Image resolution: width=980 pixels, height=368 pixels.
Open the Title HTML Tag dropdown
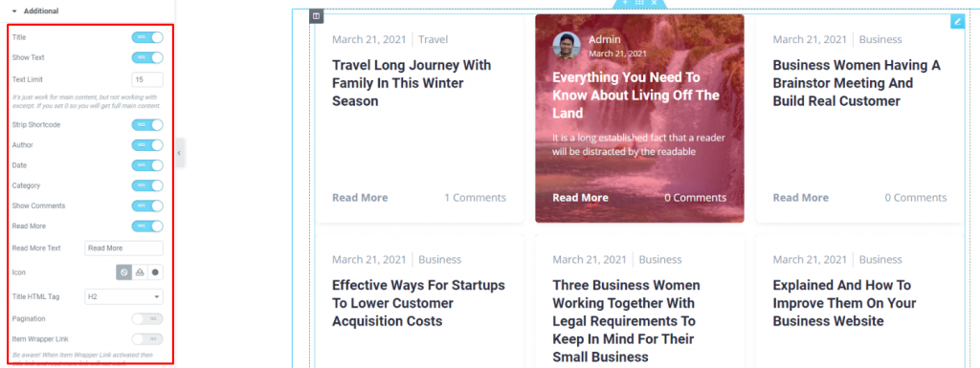[x=123, y=297]
